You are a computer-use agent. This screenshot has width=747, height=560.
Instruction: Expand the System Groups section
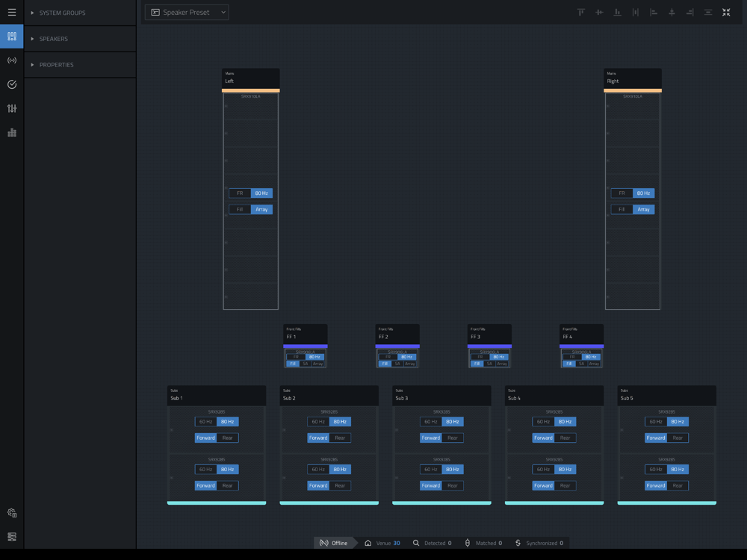80,13
